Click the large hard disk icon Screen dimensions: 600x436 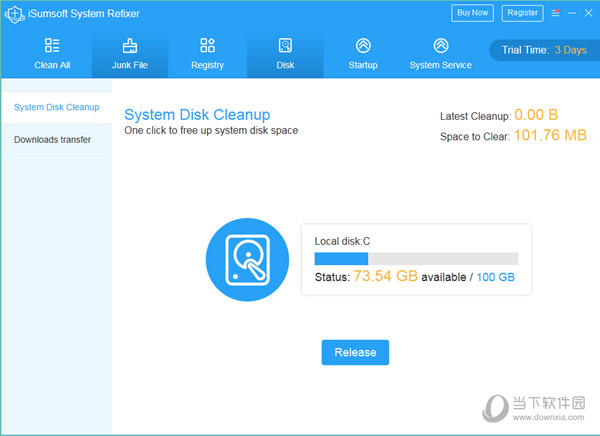pyautogui.click(x=247, y=260)
